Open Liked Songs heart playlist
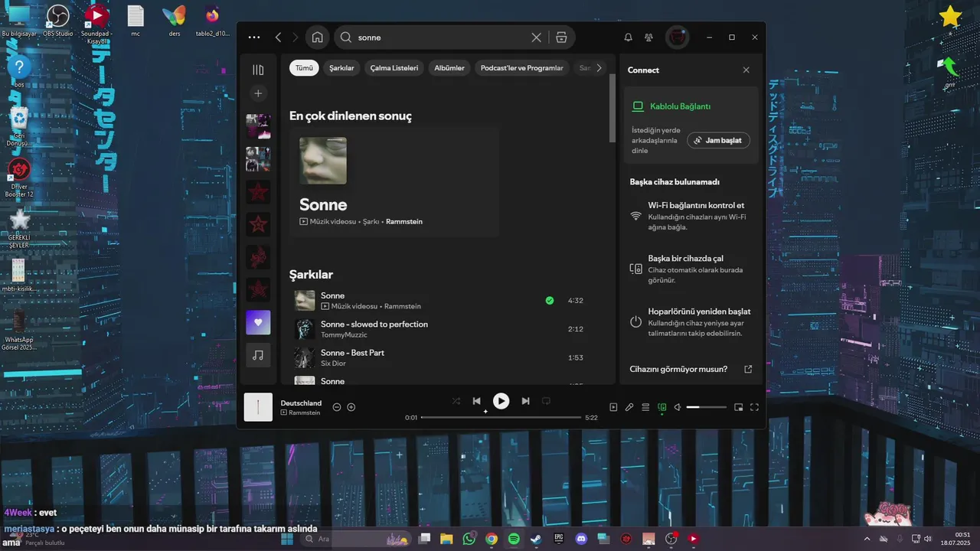 pyautogui.click(x=258, y=322)
